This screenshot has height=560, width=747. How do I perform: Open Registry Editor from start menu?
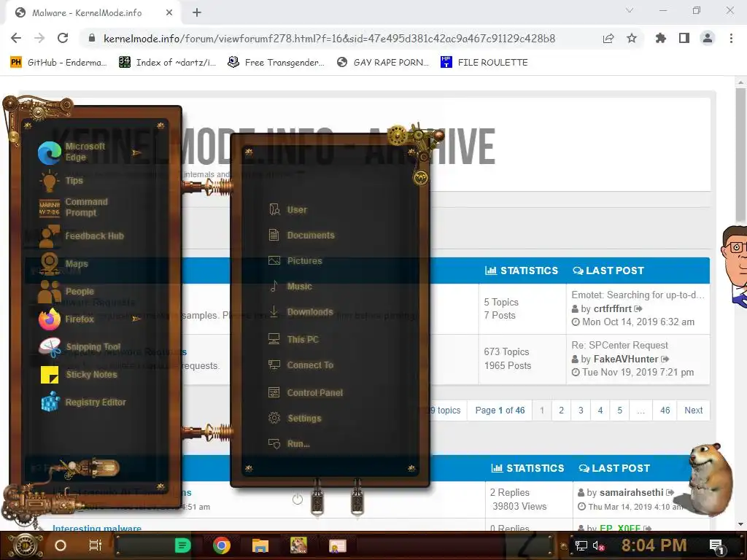[x=83, y=402]
